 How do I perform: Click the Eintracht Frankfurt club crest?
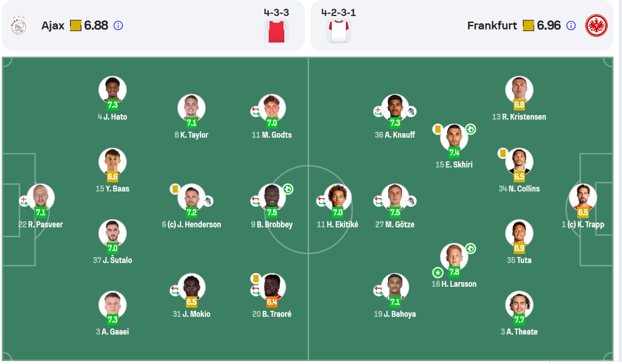coord(597,26)
